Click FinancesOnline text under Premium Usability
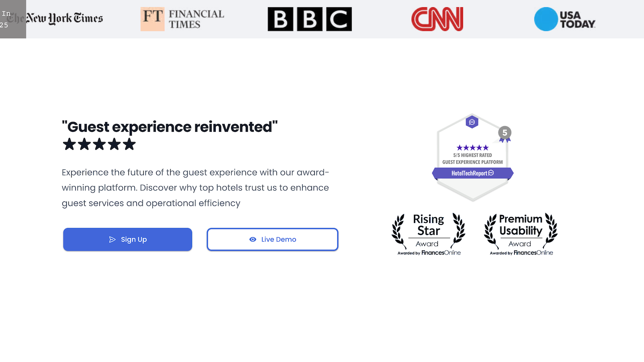The image size is (644, 362). click(x=533, y=253)
